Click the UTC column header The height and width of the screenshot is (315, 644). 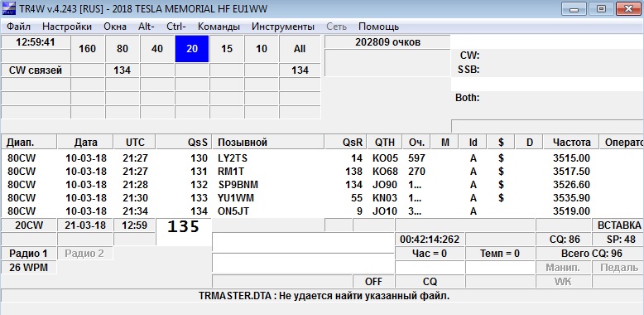point(135,143)
